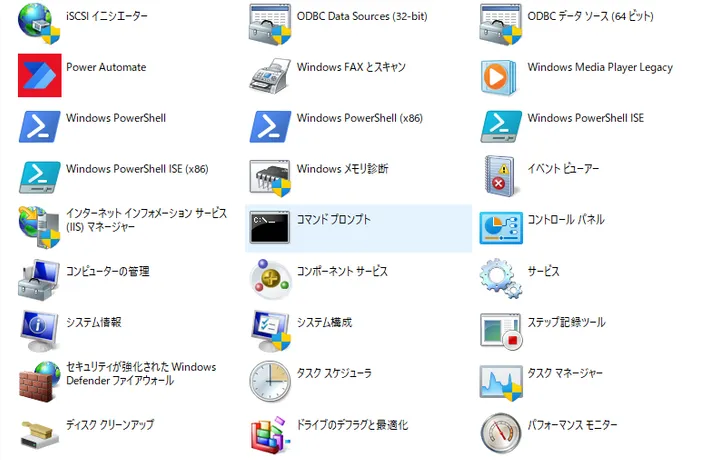The height and width of the screenshot is (467, 720).
Task: Click the Windows PowerShell ISE (x86) icon
Action: (x=39, y=177)
